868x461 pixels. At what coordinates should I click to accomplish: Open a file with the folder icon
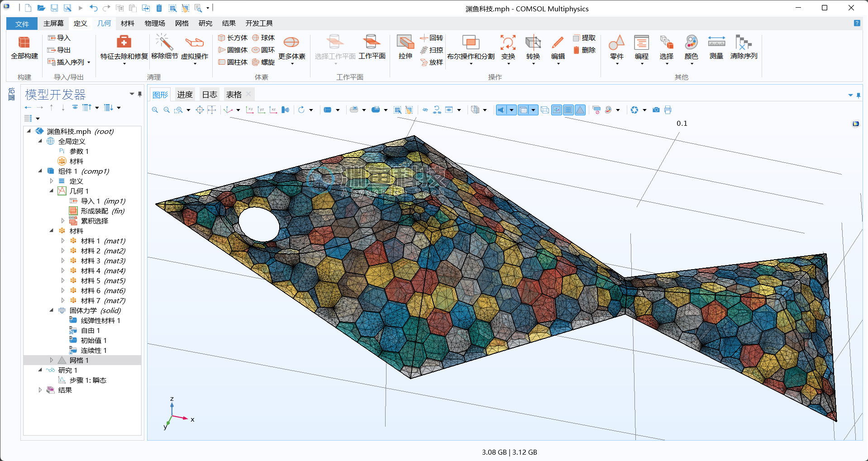[41, 8]
